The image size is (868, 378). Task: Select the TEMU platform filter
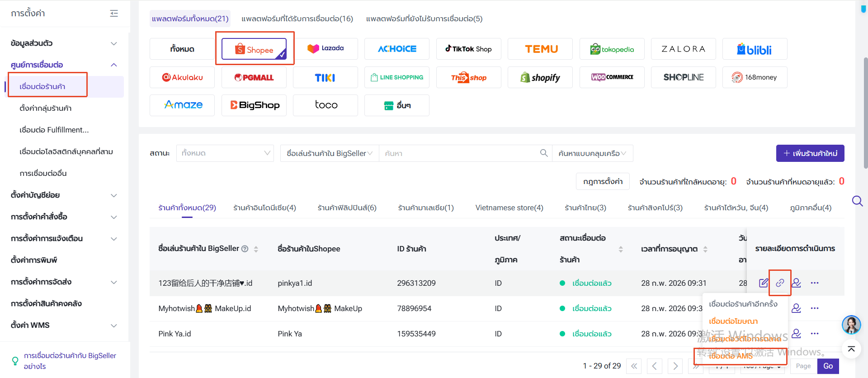coord(540,49)
